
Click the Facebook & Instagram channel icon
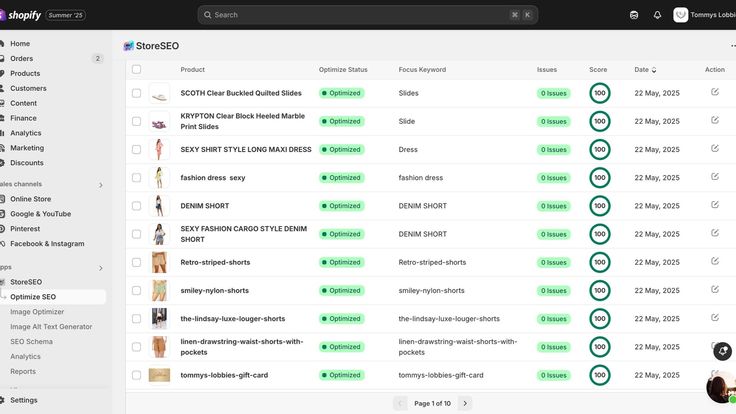point(2,244)
